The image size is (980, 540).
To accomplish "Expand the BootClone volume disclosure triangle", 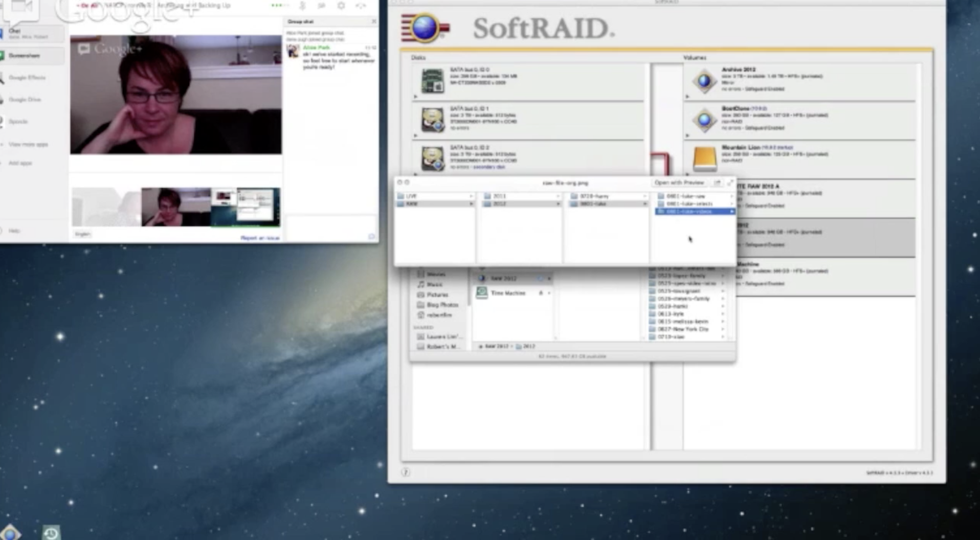I will 687,136.
